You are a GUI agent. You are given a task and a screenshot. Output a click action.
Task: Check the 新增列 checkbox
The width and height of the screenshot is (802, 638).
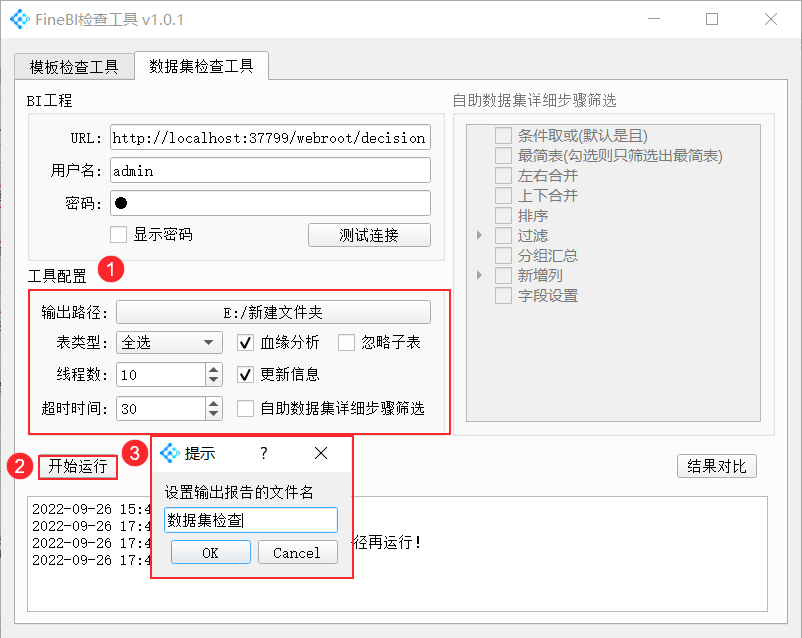503,275
